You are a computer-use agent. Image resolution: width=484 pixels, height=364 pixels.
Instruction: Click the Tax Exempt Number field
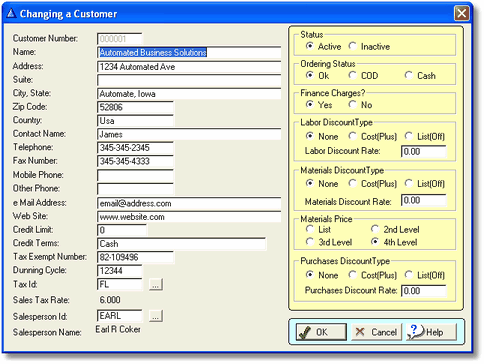click(135, 257)
